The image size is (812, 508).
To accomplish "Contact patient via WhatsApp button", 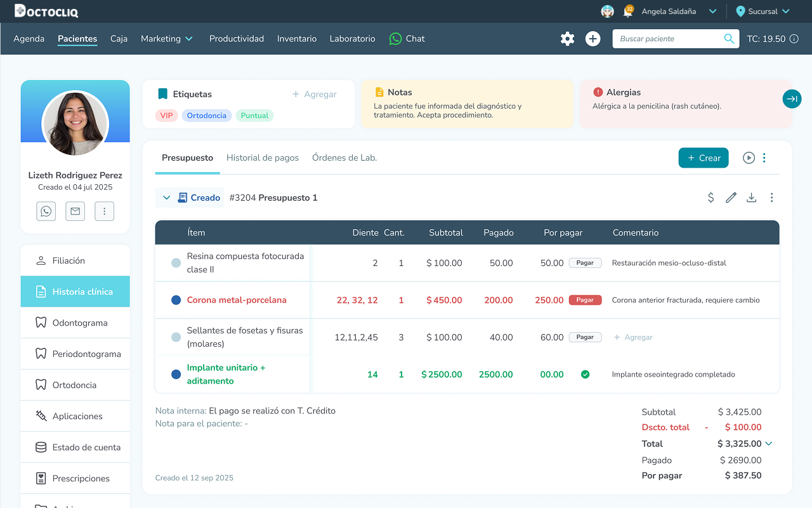I will [x=46, y=211].
